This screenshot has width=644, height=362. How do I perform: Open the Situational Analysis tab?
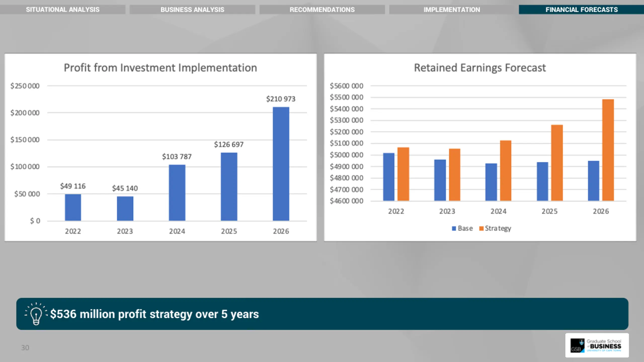(x=63, y=10)
